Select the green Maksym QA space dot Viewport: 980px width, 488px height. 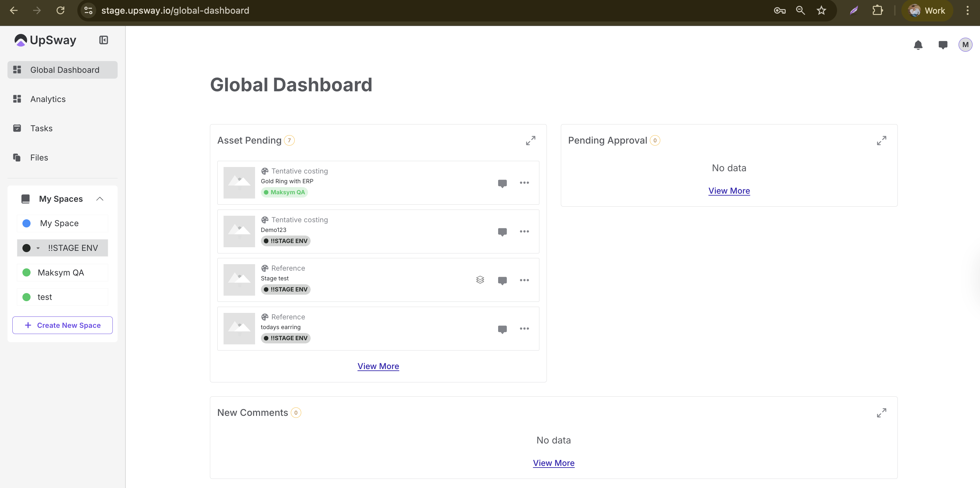(27, 273)
